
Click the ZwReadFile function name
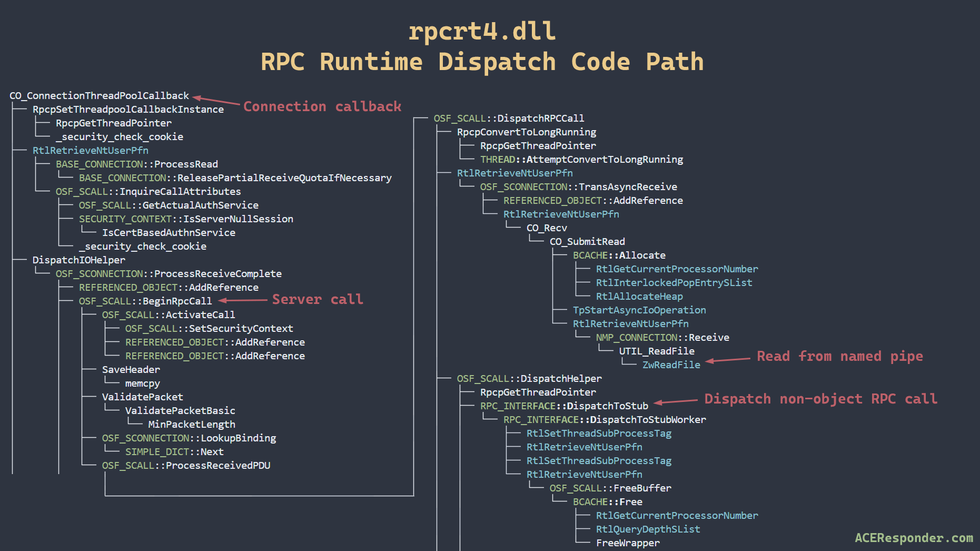(x=671, y=365)
